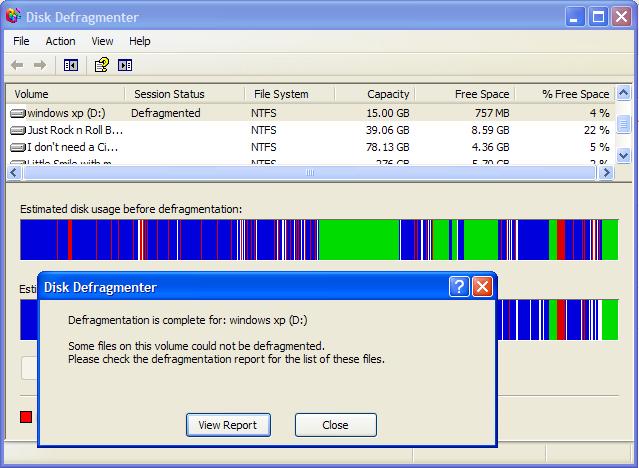Image resolution: width=639 pixels, height=468 pixels.
Task: Sort by the File System column header
Action: click(289, 94)
